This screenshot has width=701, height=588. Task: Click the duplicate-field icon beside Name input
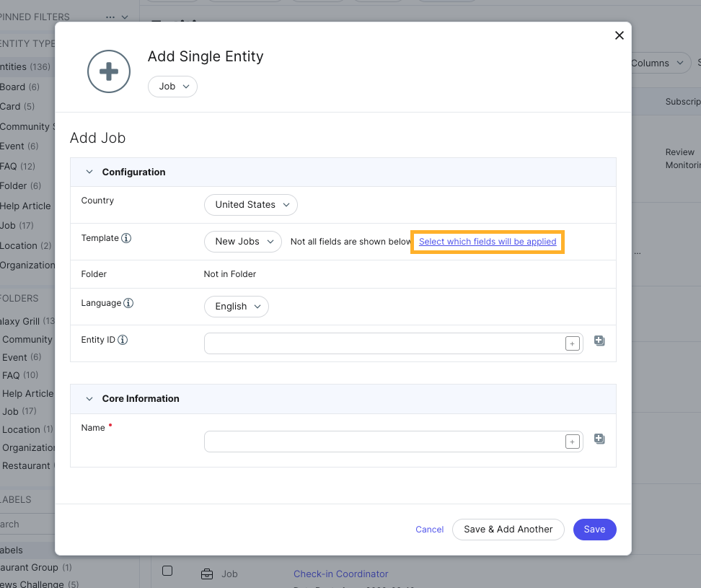pyautogui.click(x=599, y=438)
